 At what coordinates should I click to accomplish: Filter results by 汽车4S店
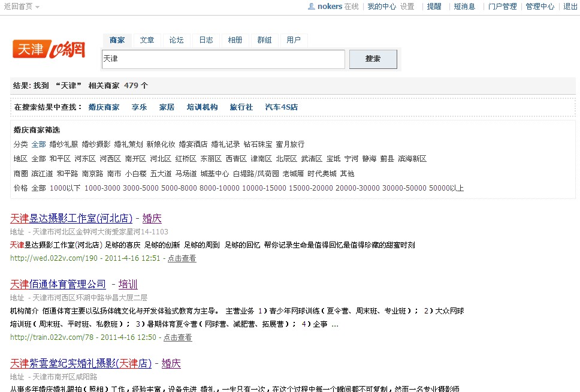pyautogui.click(x=282, y=107)
